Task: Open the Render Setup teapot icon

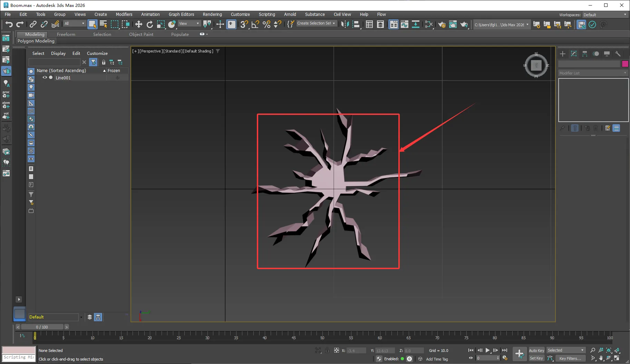Action: pos(442,24)
